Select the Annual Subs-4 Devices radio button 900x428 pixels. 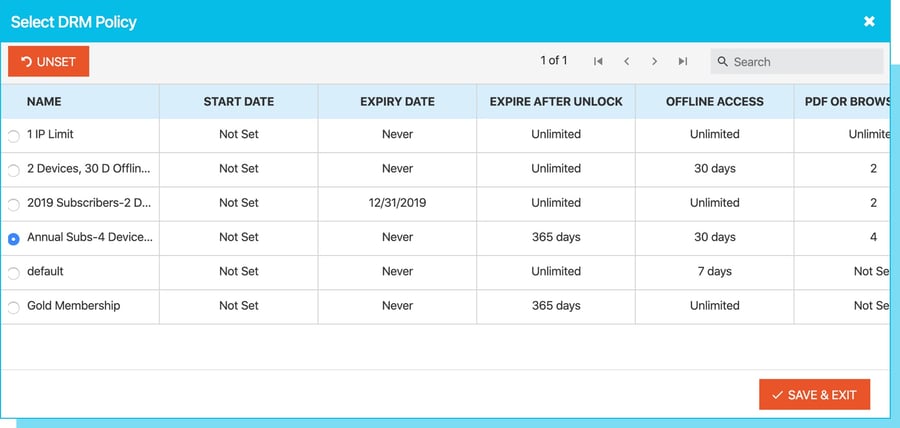point(13,239)
